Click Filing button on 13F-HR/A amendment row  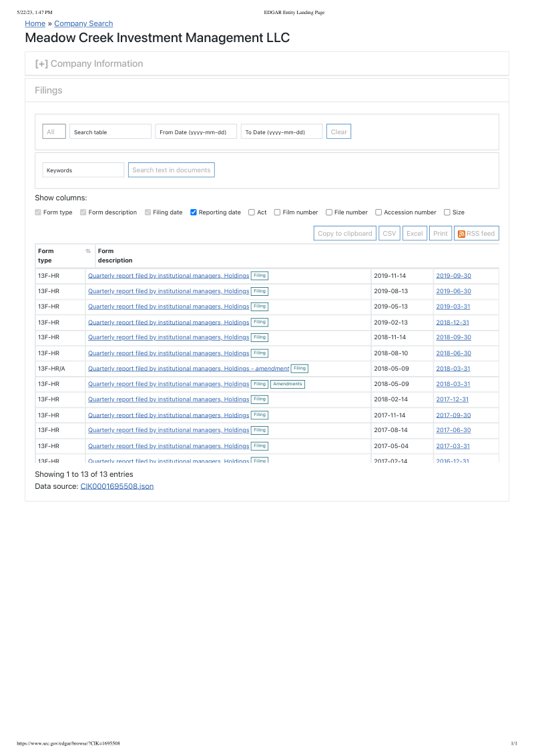click(300, 369)
